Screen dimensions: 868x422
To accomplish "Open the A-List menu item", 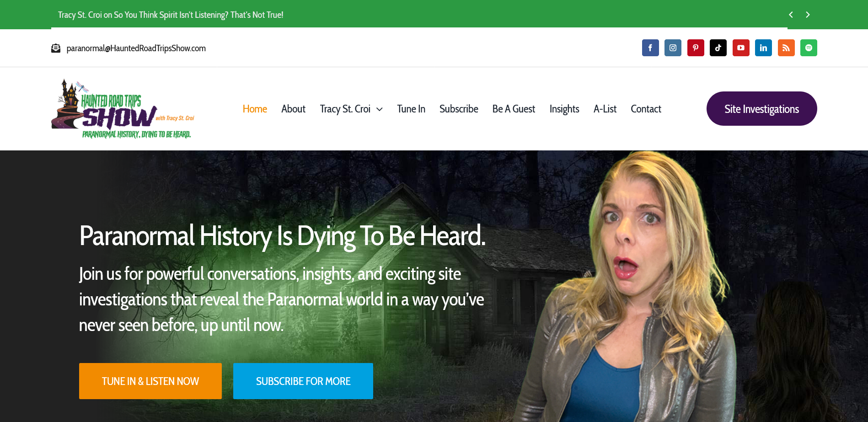I will point(605,109).
